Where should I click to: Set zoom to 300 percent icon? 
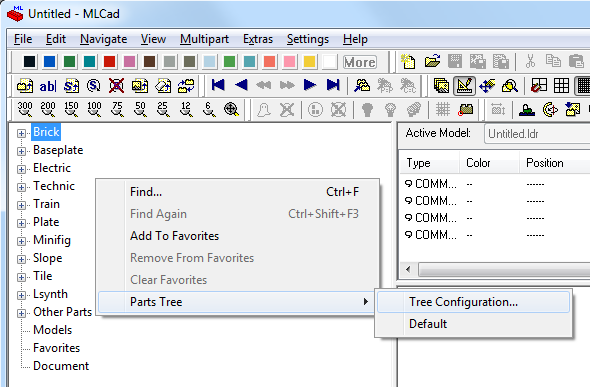[x=25, y=109]
